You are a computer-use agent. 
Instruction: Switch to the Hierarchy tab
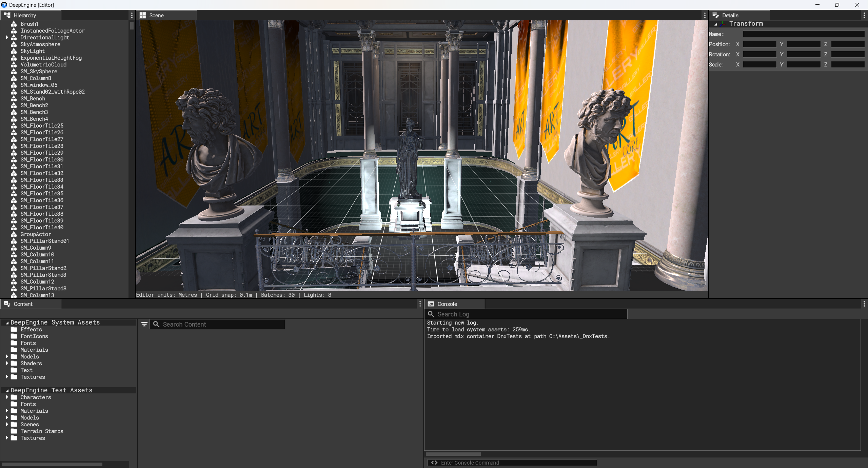pos(31,15)
